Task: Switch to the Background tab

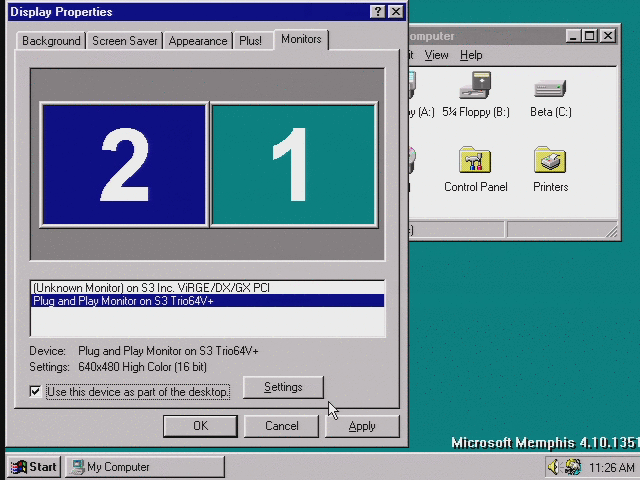Action: (x=51, y=41)
